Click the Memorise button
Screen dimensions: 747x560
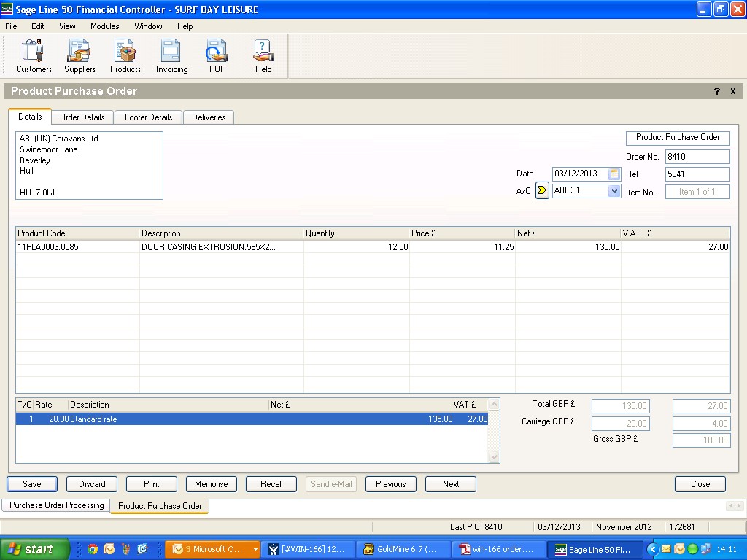click(x=212, y=484)
